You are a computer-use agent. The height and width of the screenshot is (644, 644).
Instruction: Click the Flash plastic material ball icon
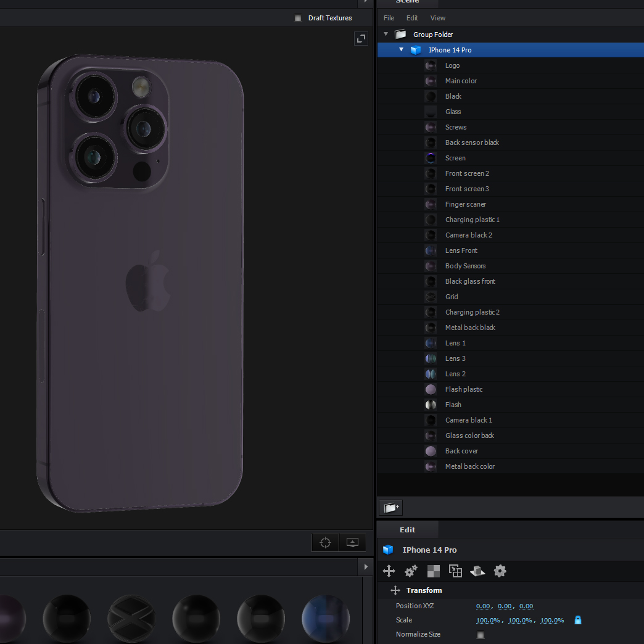click(x=431, y=389)
